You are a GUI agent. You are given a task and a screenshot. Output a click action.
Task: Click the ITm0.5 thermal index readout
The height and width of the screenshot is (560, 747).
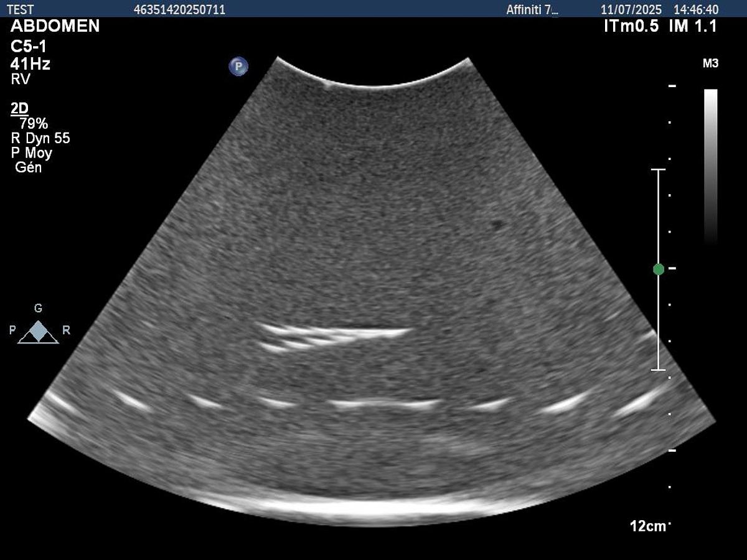(x=631, y=26)
